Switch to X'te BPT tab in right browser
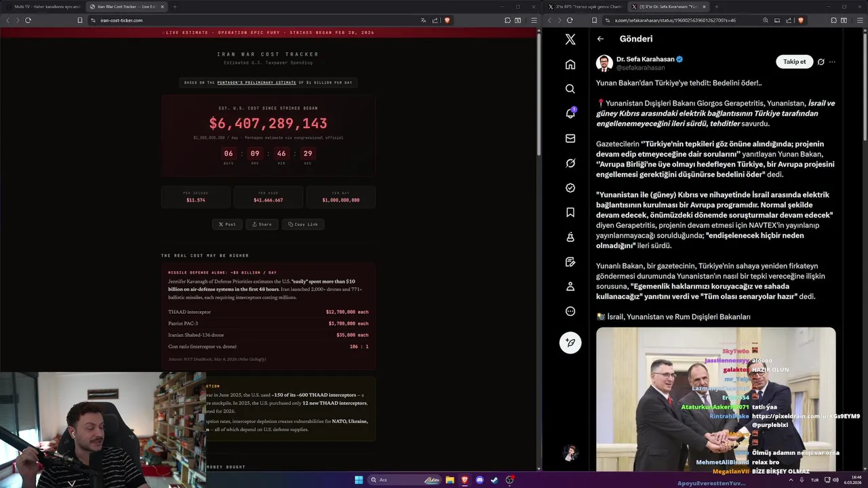The height and width of the screenshot is (488, 868). (x=585, y=7)
